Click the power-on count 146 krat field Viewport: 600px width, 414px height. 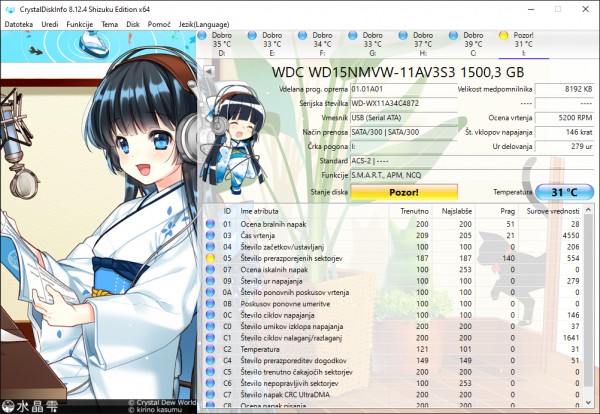(x=564, y=132)
